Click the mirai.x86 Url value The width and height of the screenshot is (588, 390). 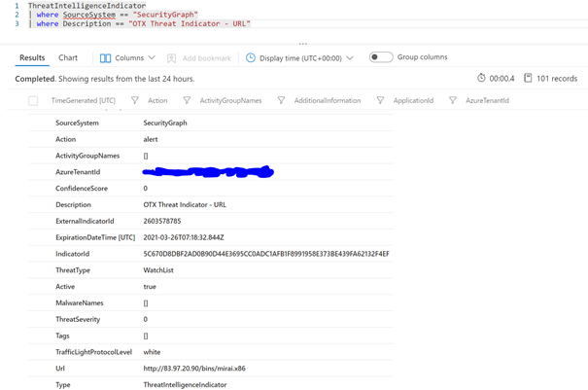(x=194, y=369)
